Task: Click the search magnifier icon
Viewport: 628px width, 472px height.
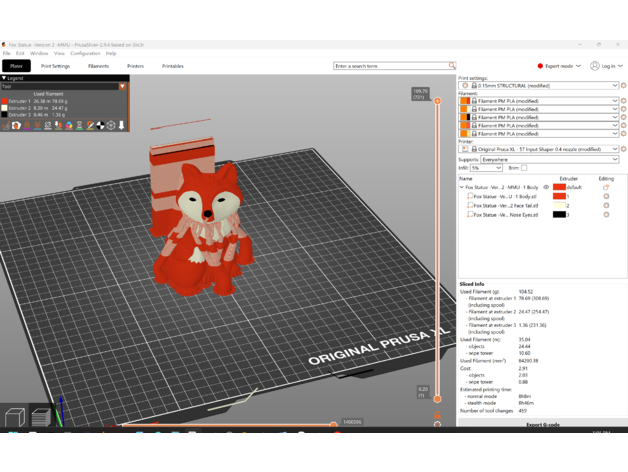Action: 452,65
